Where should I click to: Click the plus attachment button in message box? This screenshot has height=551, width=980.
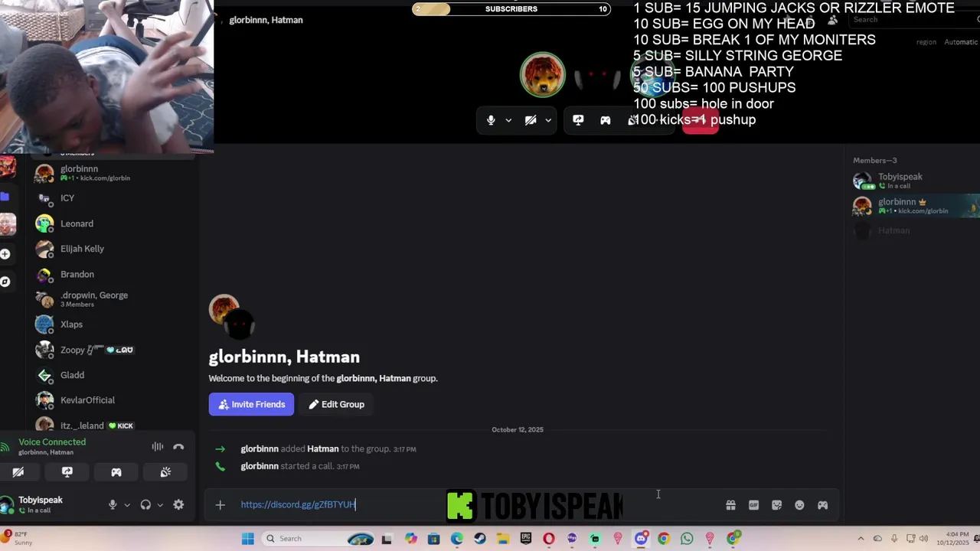220,505
